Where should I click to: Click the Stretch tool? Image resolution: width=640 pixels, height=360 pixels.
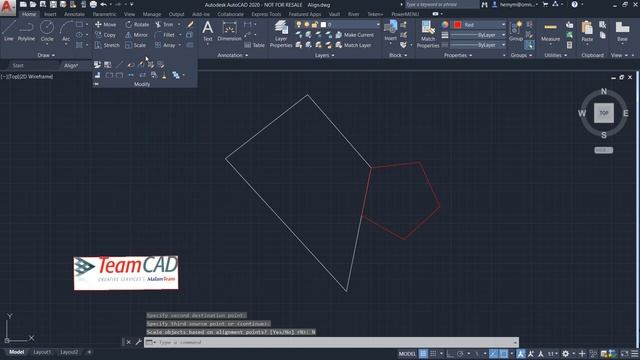pyautogui.click(x=107, y=45)
